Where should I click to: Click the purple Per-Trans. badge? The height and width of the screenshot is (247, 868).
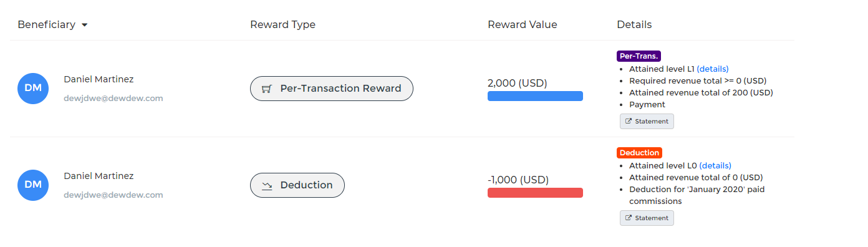tap(639, 56)
